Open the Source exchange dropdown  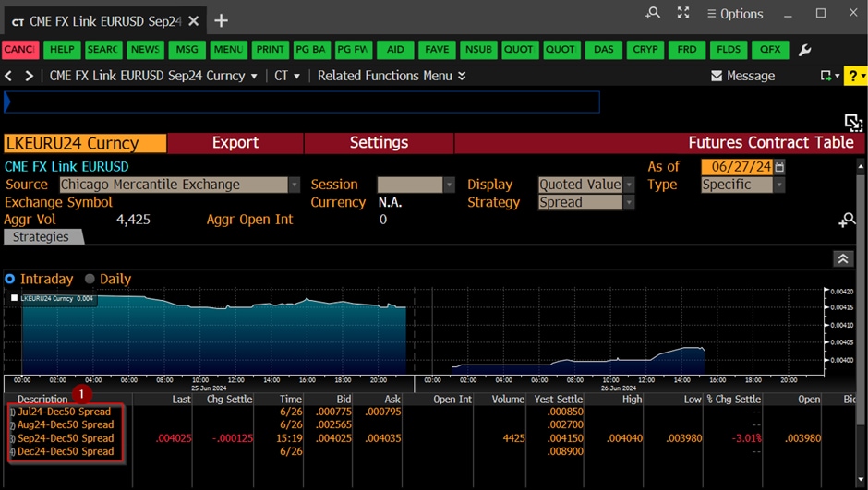(295, 185)
